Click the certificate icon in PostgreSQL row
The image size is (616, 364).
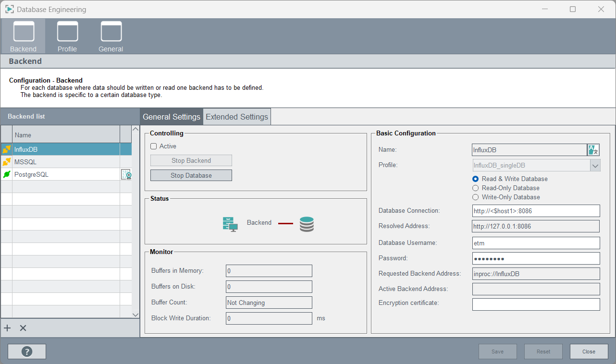click(126, 175)
